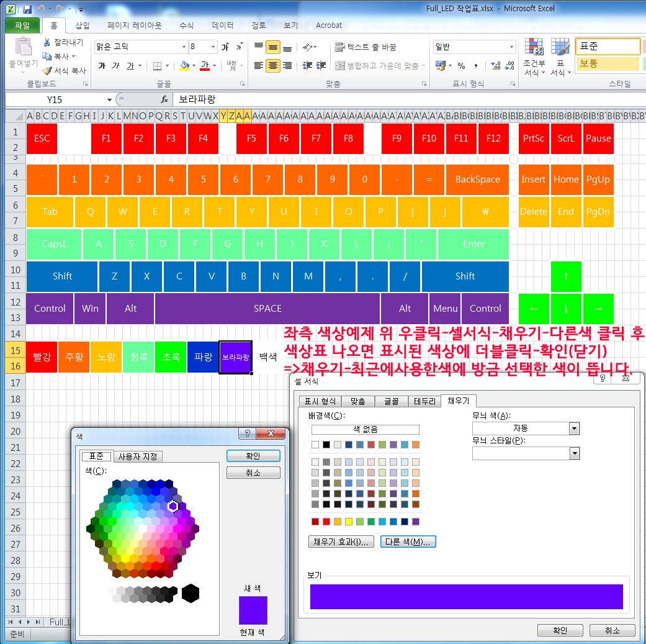Click the font color icon

[205, 66]
